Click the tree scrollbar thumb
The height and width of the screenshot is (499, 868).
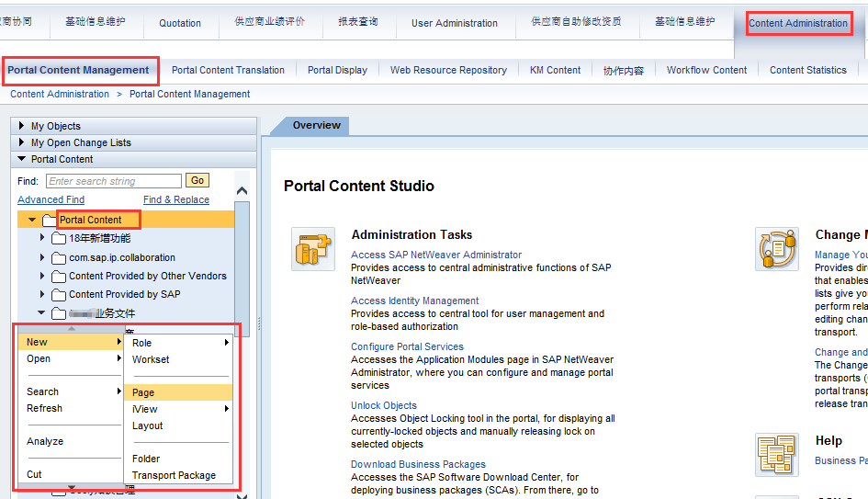click(242, 268)
